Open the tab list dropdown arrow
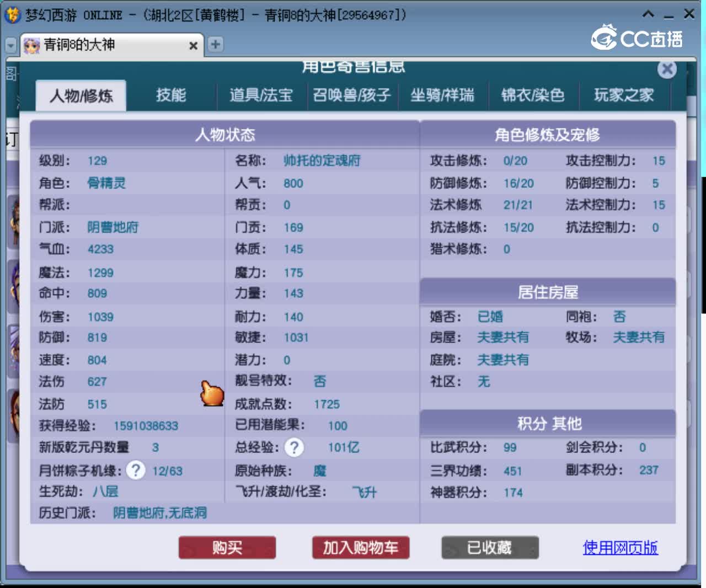This screenshot has height=588, width=706. (x=10, y=45)
